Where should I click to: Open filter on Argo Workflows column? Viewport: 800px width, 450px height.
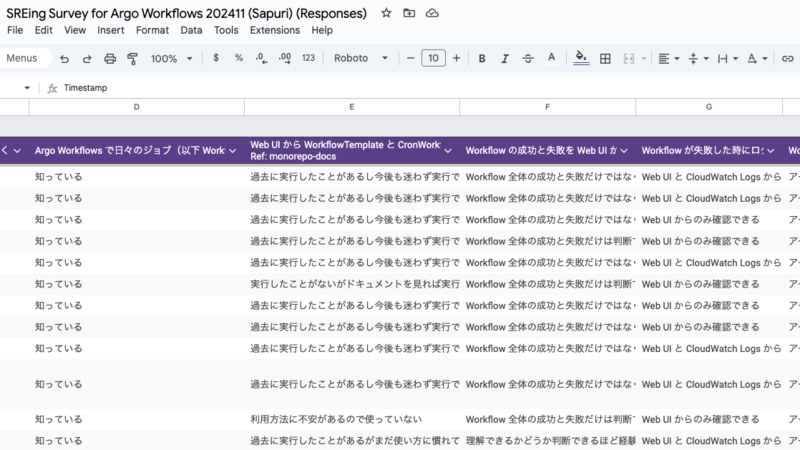click(233, 151)
